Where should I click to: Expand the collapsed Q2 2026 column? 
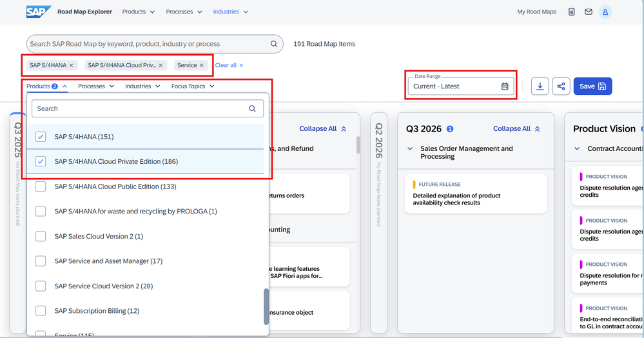point(378,222)
